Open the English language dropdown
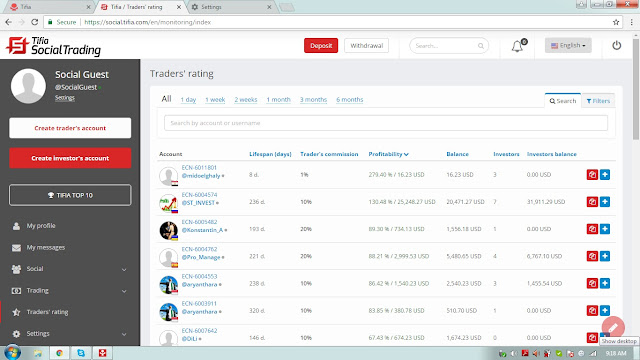Screen dimensions: 640x360 click(568, 45)
